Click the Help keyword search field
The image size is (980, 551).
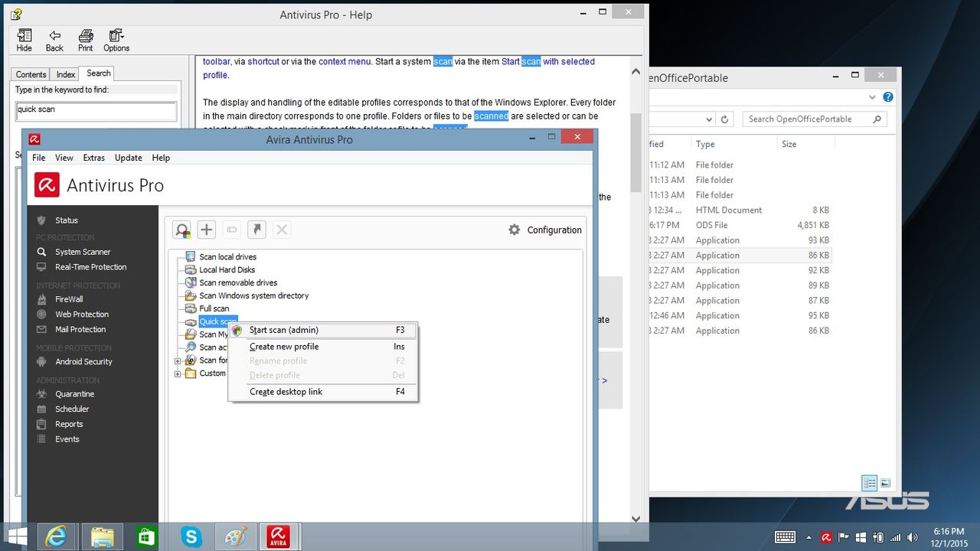(x=96, y=110)
